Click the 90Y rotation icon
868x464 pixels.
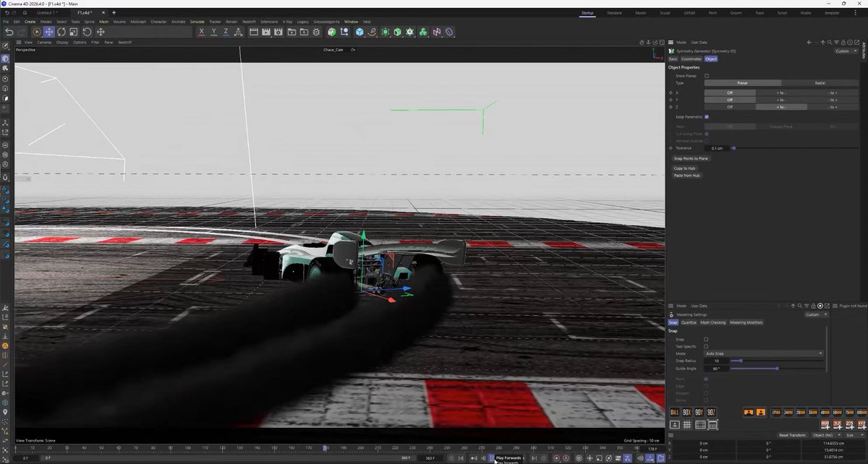pyautogui.click(x=699, y=412)
